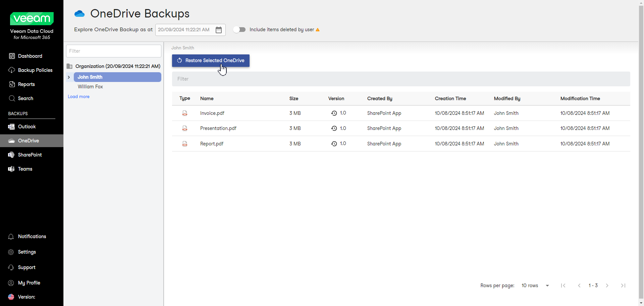Click the Outlook backups icon
The image size is (644, 306).
[11, 127]
